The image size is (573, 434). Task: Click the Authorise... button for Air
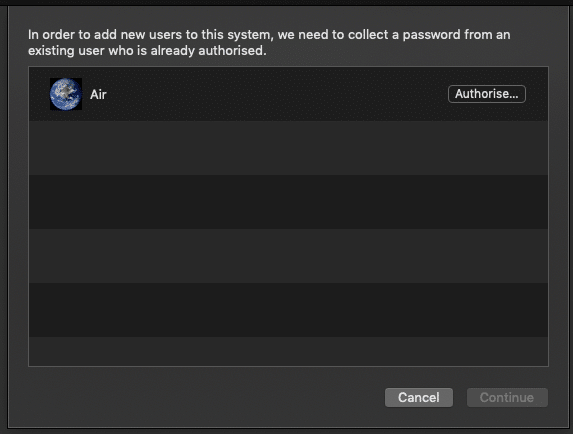click(487, 94)
